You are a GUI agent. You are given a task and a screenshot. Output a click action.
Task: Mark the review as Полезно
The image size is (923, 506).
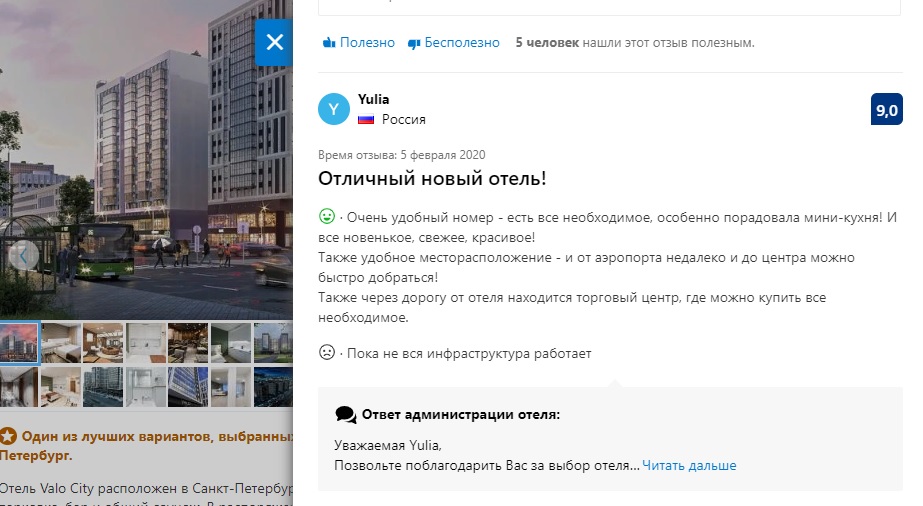coord(358,42)
